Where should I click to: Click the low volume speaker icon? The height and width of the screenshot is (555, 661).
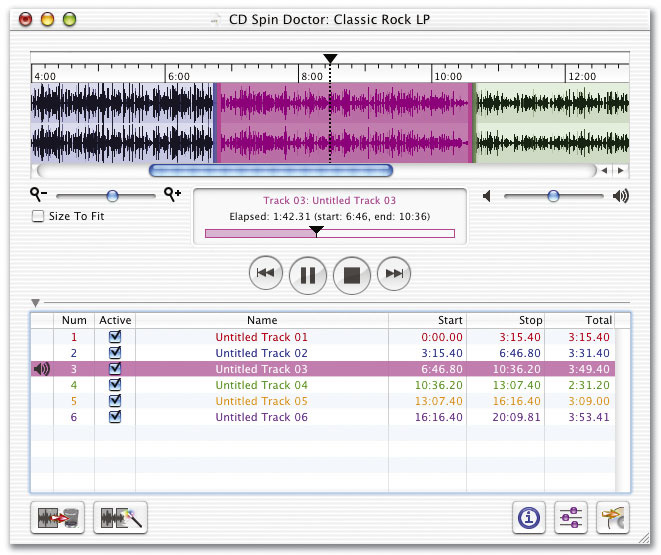click(x=487, y=196)
